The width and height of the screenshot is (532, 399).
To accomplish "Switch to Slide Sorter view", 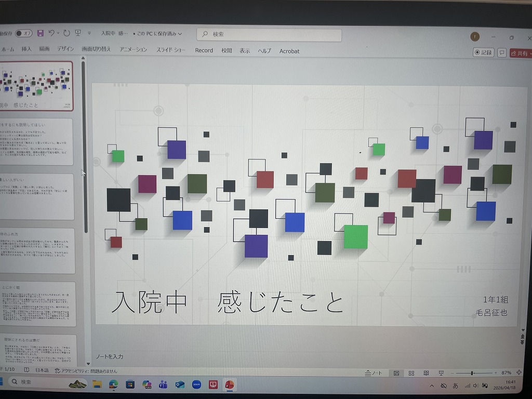I will 411,373.
